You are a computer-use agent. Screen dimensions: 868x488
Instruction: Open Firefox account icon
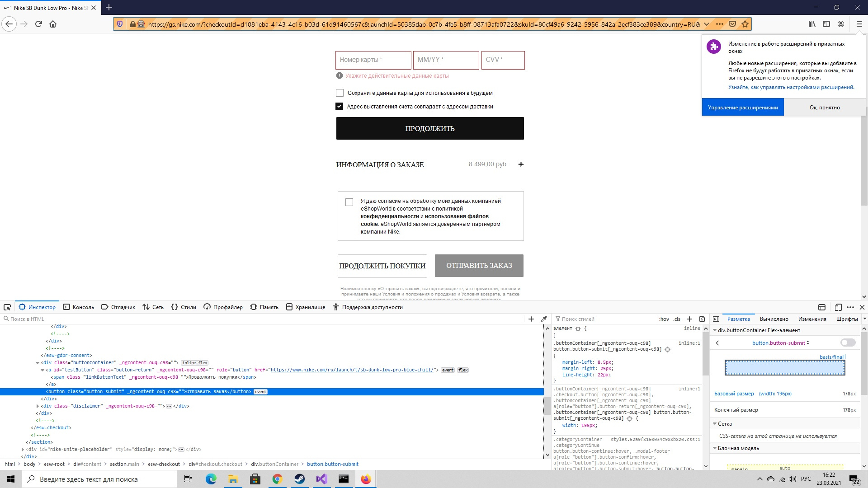coord(841,24)
